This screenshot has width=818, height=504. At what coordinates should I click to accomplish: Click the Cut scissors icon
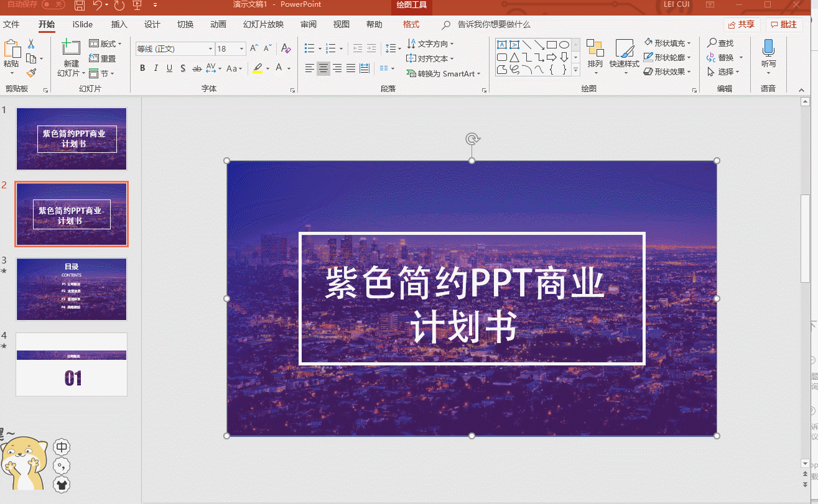31,44
